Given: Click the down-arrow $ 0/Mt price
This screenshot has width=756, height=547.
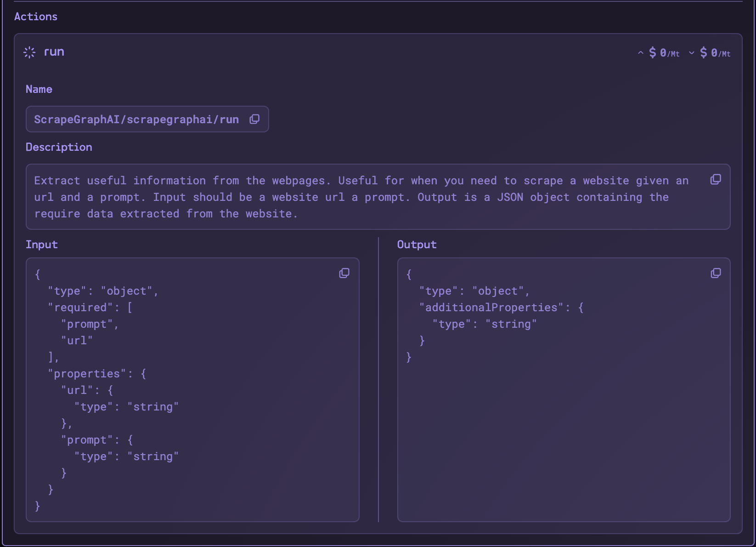Looking at the screenshot, I should [x=710, y=53].
